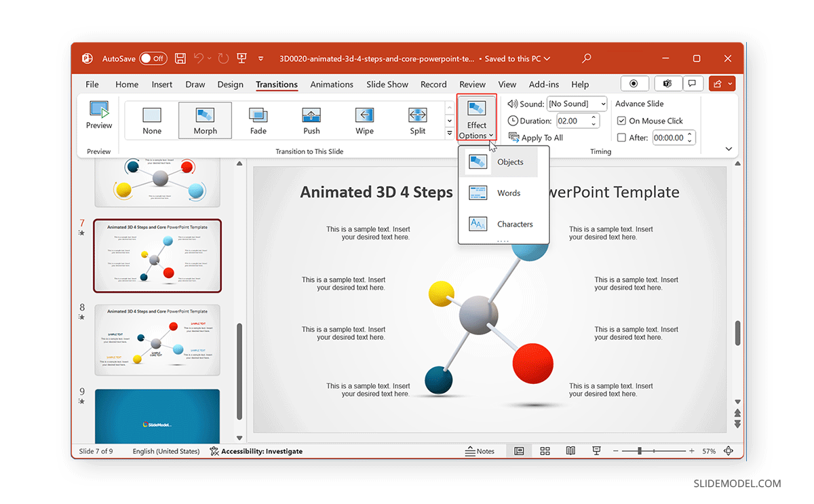814x504 pixels.
Task: Start screen recording from the ribbon
Action: 634,83
